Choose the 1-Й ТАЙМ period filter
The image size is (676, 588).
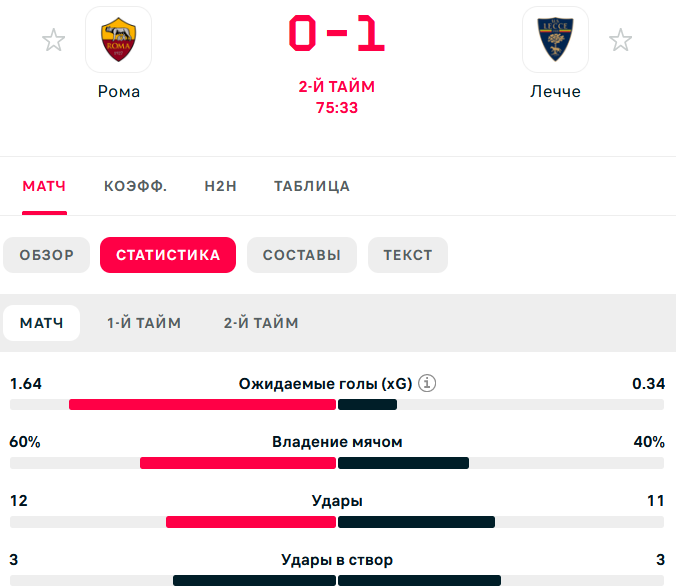144,323
